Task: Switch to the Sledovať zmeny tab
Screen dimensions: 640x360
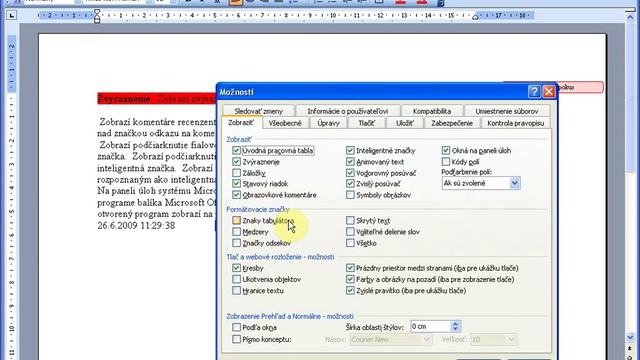Action: click(259, 111)
